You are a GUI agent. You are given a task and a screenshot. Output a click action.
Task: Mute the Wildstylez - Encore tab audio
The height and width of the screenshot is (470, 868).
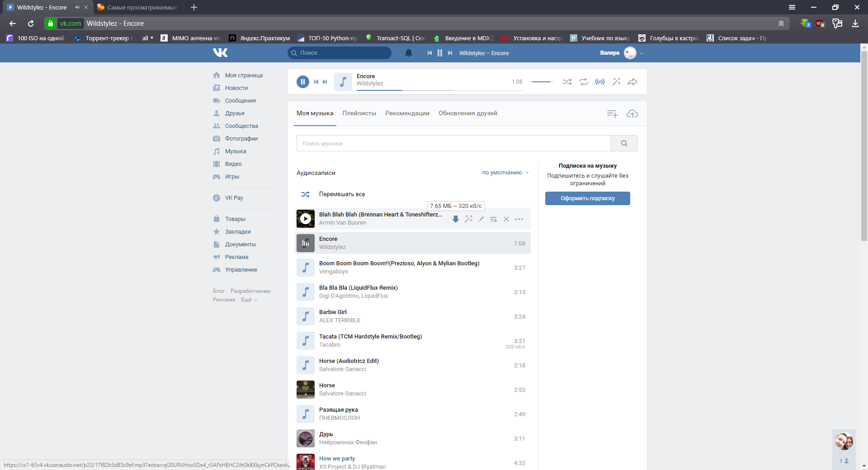(77, 7)
